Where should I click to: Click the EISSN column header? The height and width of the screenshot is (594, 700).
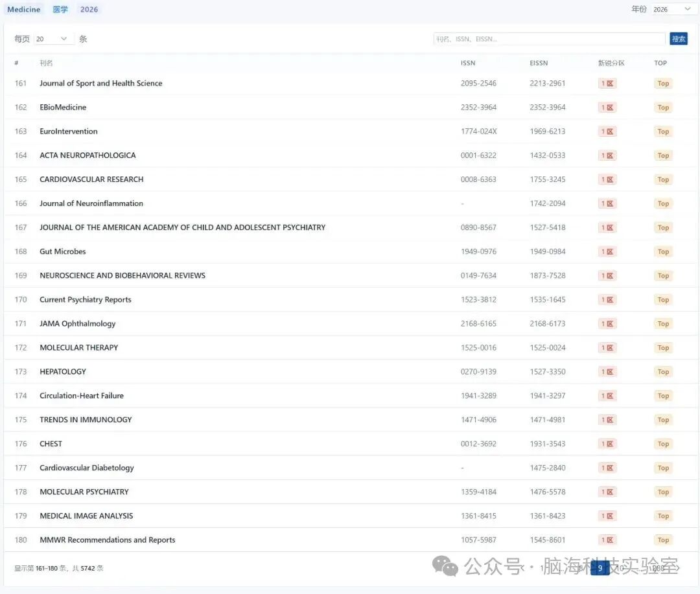click(539, 63)
